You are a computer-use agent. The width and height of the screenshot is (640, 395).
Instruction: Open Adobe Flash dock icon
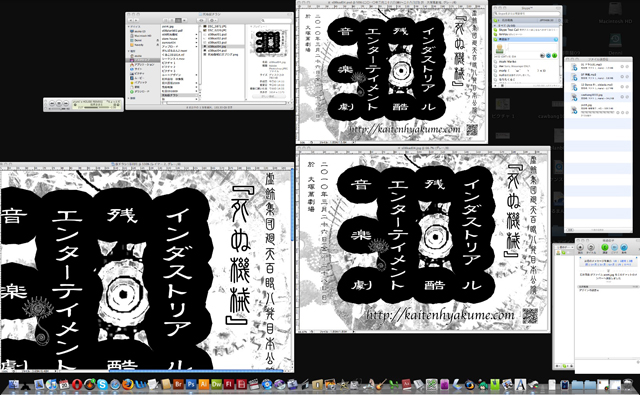click(229, 384)
